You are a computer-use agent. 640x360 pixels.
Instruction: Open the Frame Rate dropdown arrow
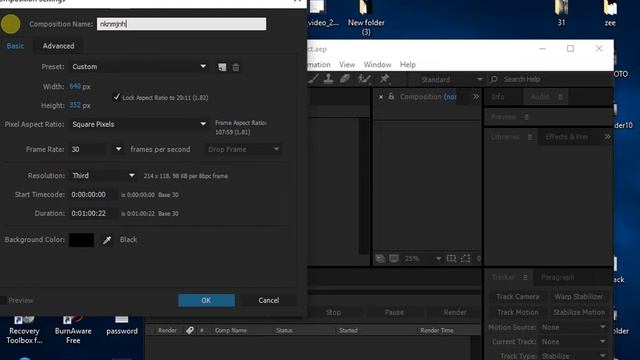118,149
